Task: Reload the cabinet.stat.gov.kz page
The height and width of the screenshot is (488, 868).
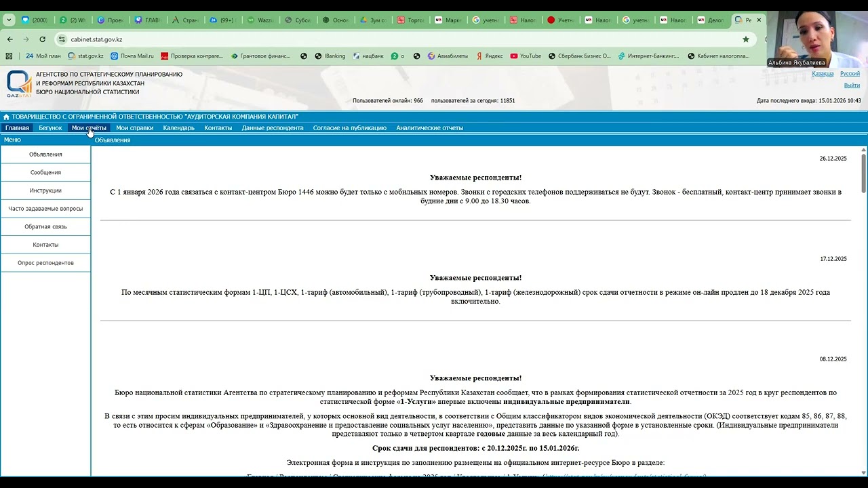Action: (x=42, y=39)
